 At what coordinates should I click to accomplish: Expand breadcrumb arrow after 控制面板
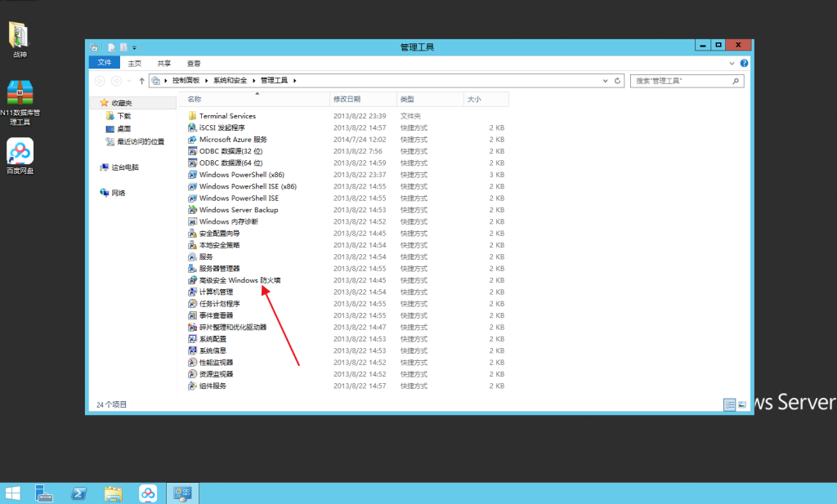point(206,81)
